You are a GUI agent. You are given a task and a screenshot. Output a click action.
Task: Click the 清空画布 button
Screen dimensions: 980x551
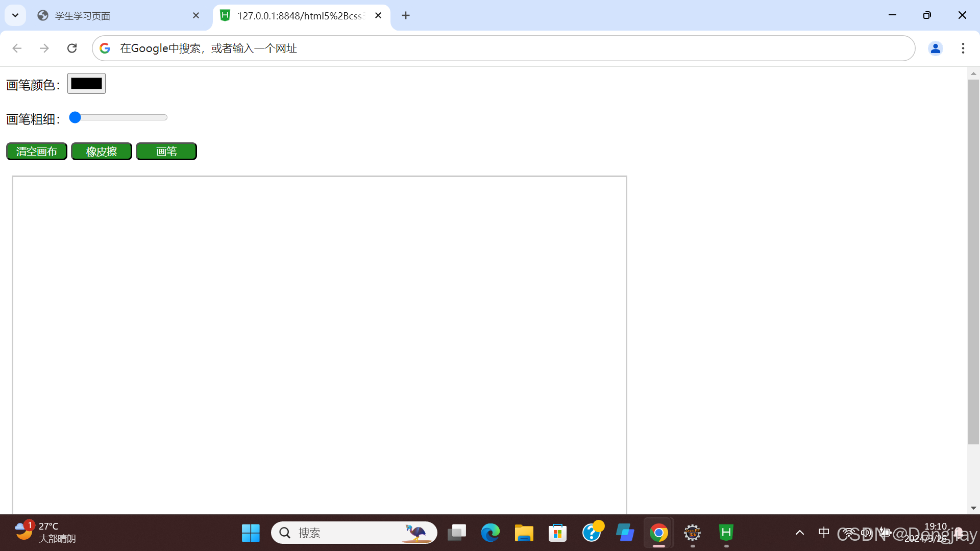coord(36,152)
